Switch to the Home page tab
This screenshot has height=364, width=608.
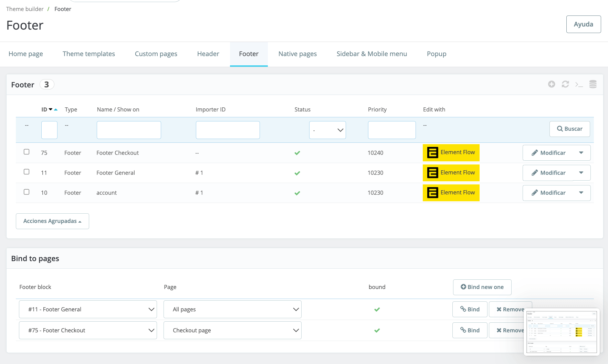[26, 54]
